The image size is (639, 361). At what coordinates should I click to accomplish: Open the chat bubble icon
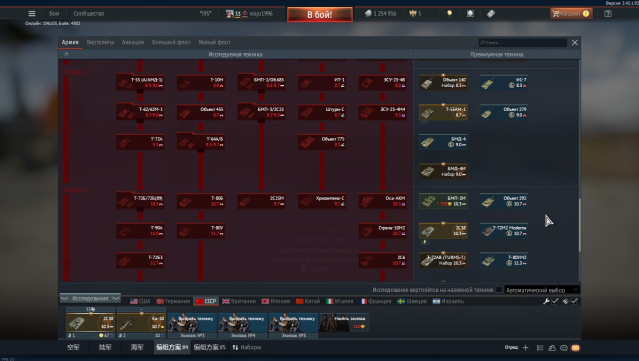click(564, 348)
